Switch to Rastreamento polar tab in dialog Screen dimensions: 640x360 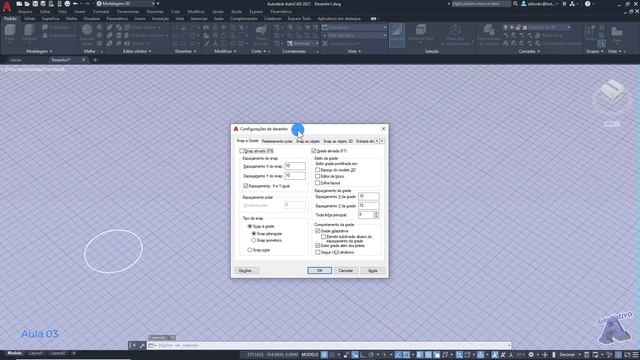tap(277, 141)
